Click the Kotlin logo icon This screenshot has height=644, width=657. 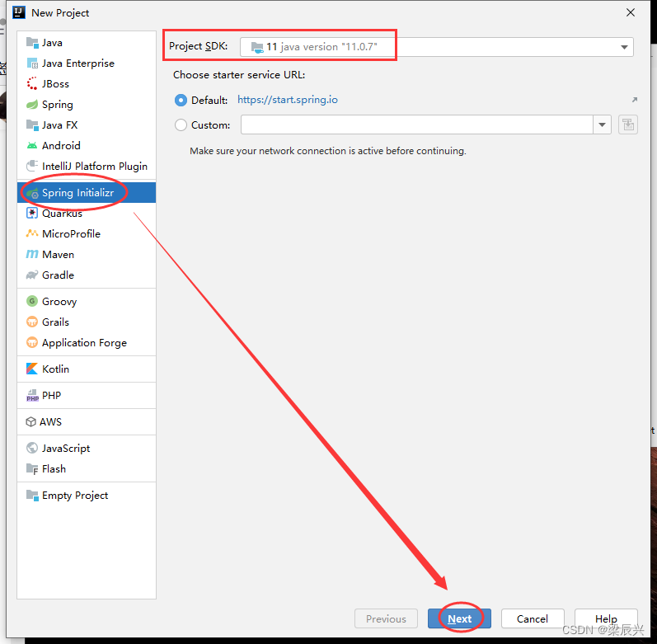coord(32,369)
